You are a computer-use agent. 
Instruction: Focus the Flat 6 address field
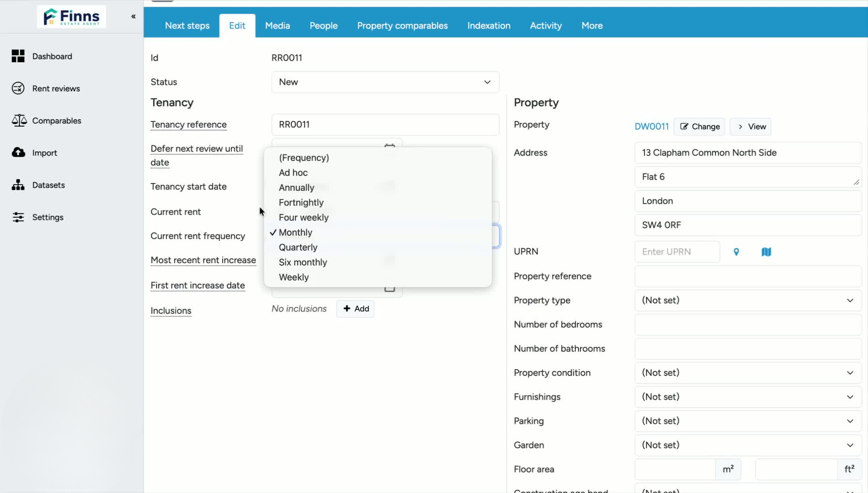click(748, 177)
